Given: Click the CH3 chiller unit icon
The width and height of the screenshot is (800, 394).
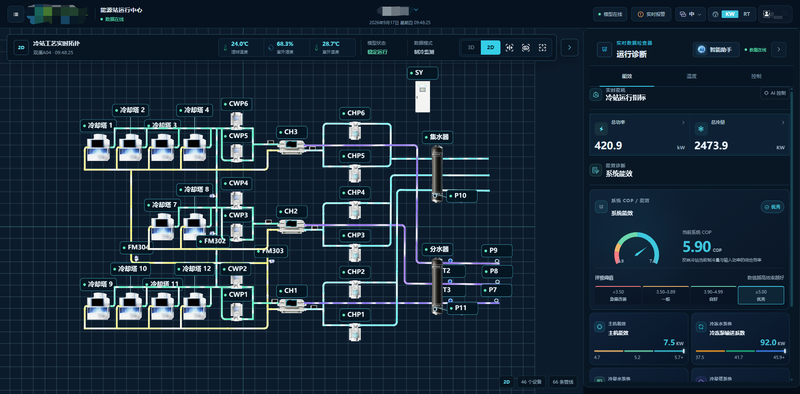Looking at the screenshot, I should (291, 146).
